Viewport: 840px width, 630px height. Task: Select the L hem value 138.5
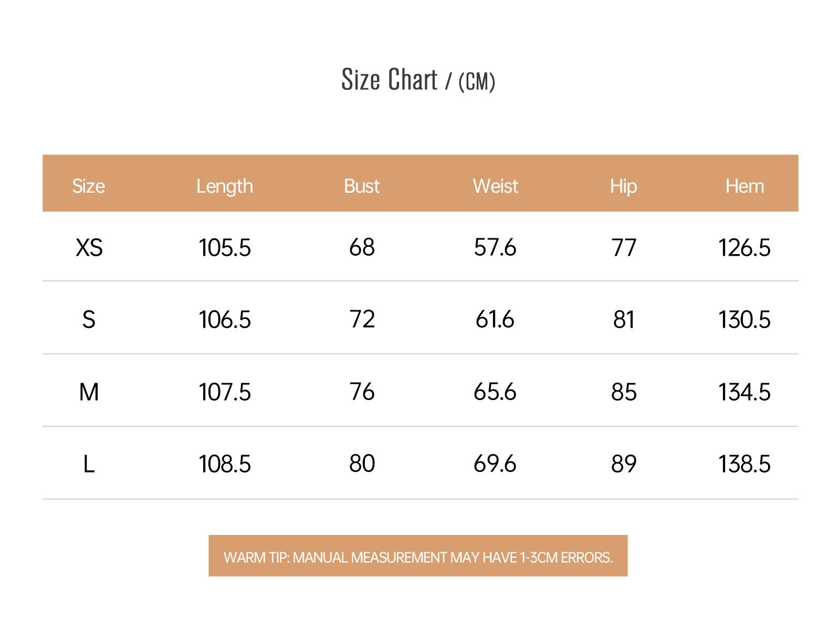pos(744,464)
